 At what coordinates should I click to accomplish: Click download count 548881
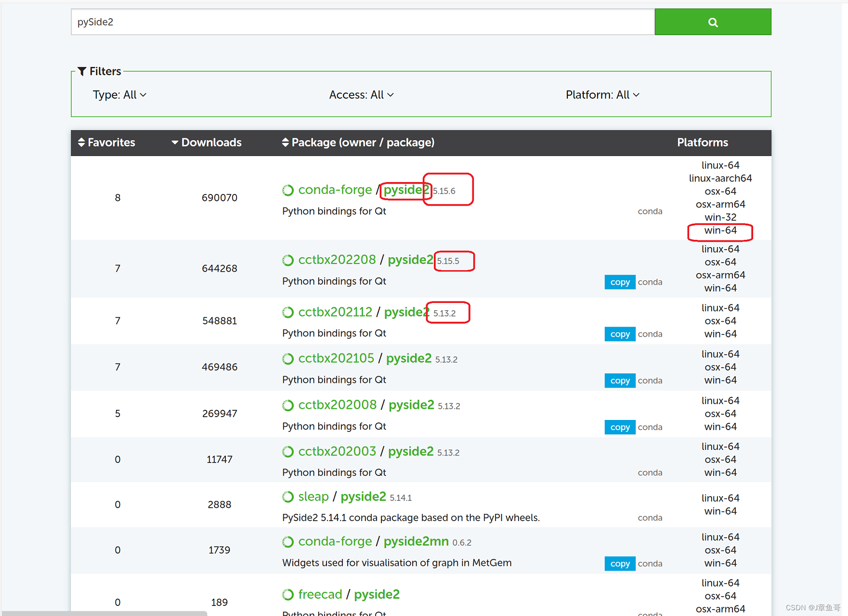220,321
